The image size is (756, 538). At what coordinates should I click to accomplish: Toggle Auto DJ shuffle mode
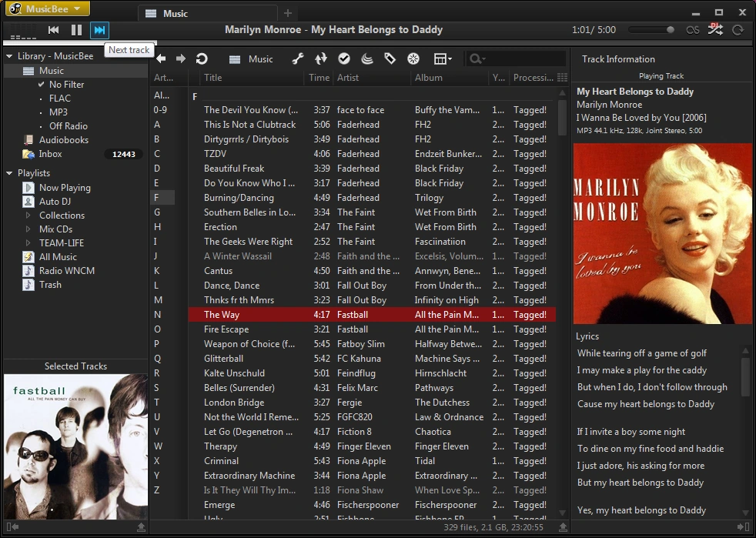click(x=715, y=29)
